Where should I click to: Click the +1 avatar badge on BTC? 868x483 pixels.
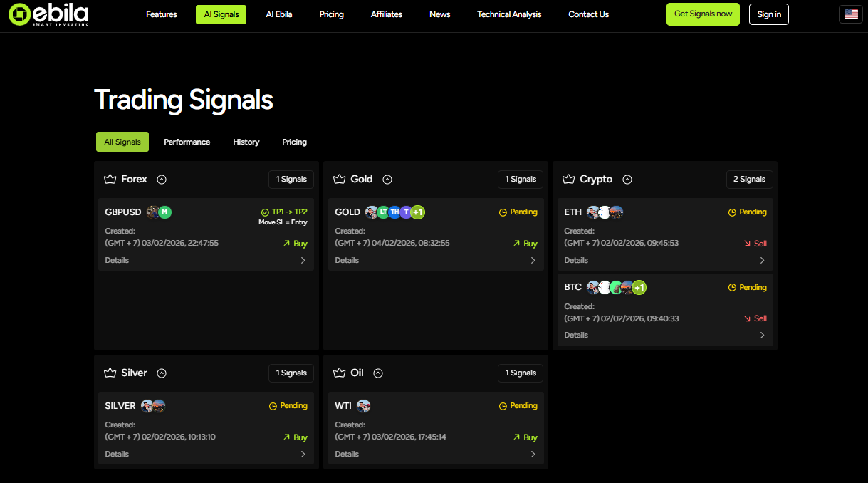[x=639, y=288]
